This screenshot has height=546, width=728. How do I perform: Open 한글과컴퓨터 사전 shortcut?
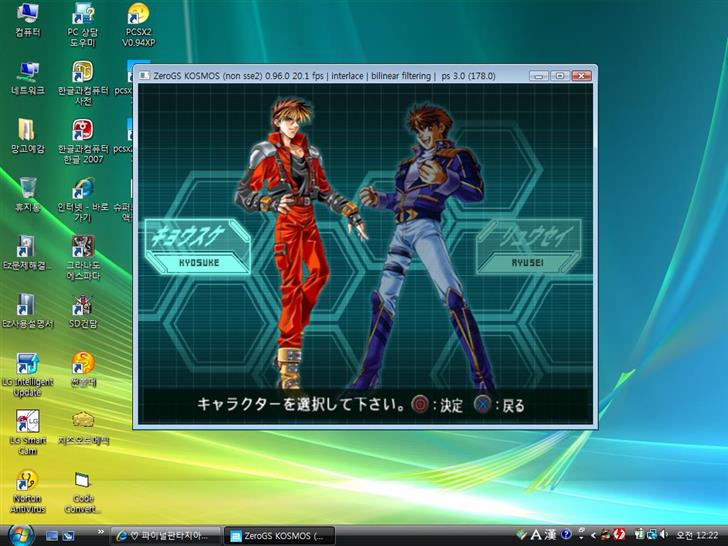pos(83,83)
